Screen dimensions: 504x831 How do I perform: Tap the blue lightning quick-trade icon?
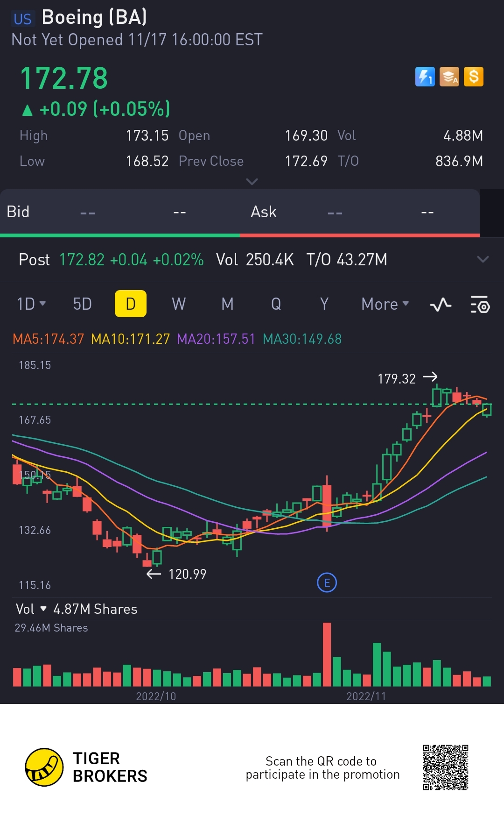(x=425, y=77)
